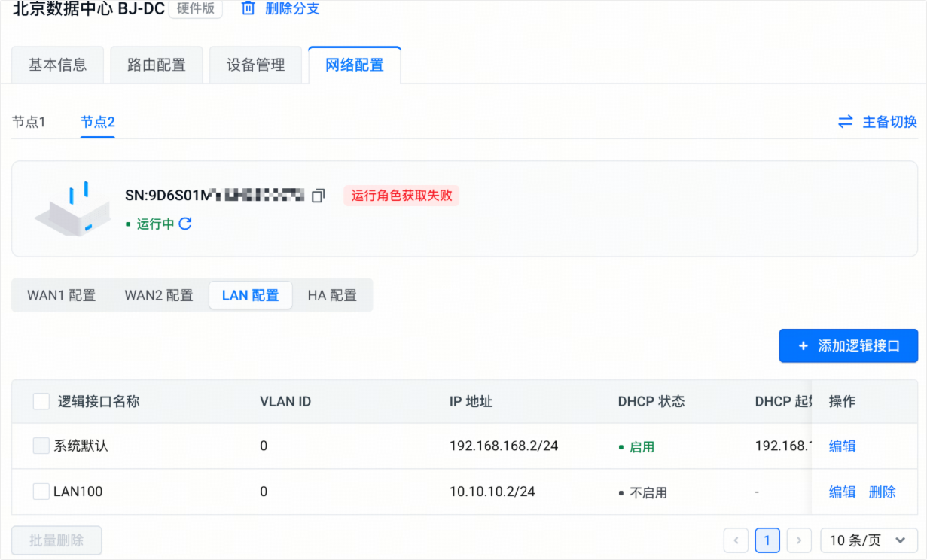Click the 不启用 DHCP status

642,492
